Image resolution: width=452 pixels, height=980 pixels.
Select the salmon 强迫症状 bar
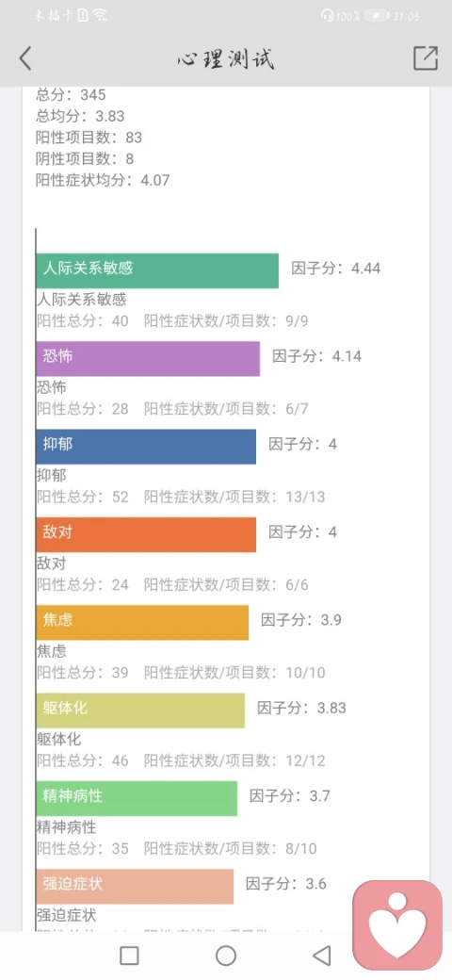pos(135,887)
